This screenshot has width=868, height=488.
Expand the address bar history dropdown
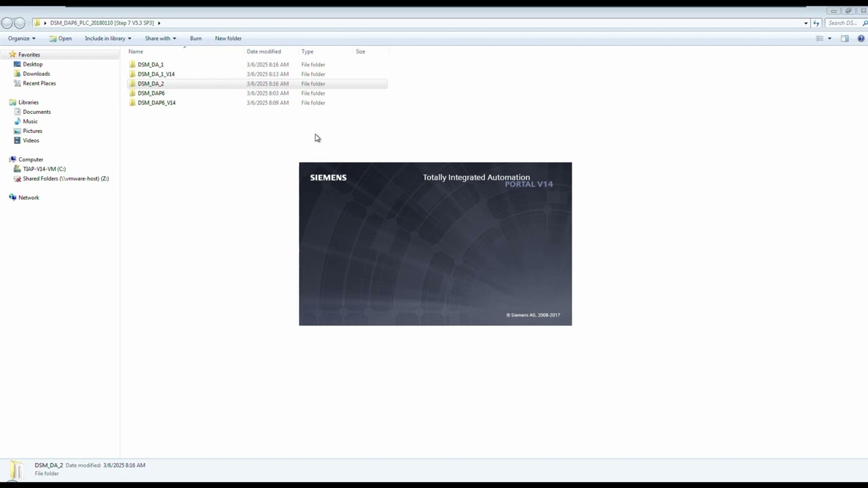tap(806, 23)
